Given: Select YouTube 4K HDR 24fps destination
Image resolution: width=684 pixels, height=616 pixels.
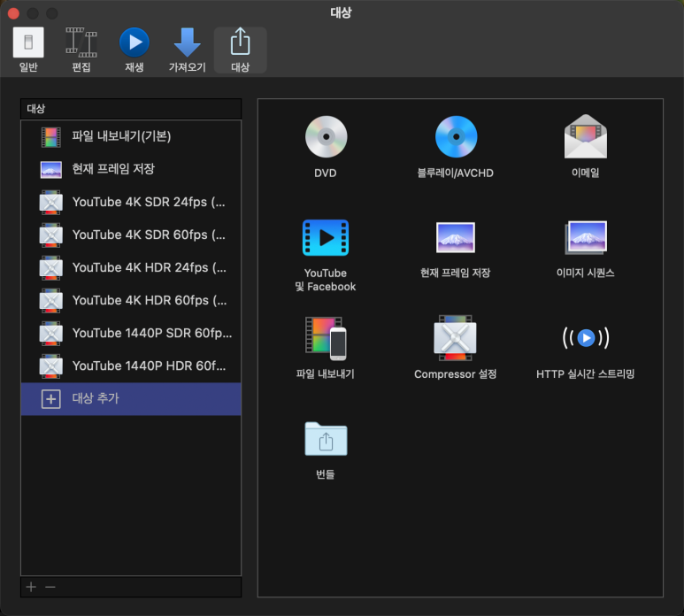Looking at the screenshot, I should pos(131,267).
